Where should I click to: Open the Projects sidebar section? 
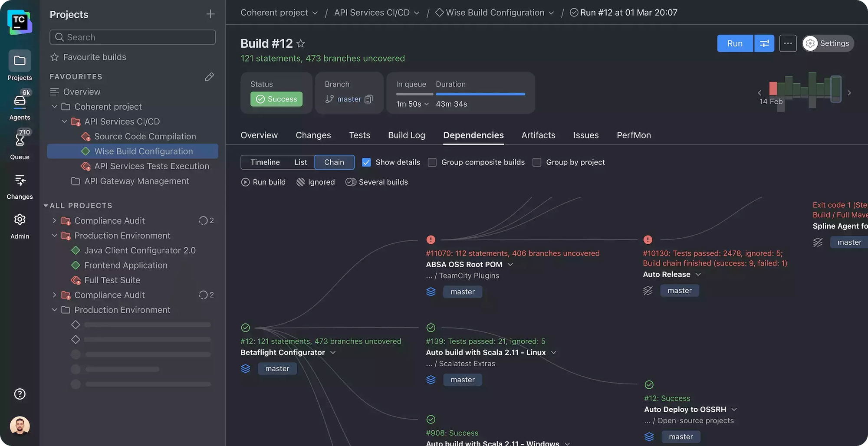[x=20, y=66]
